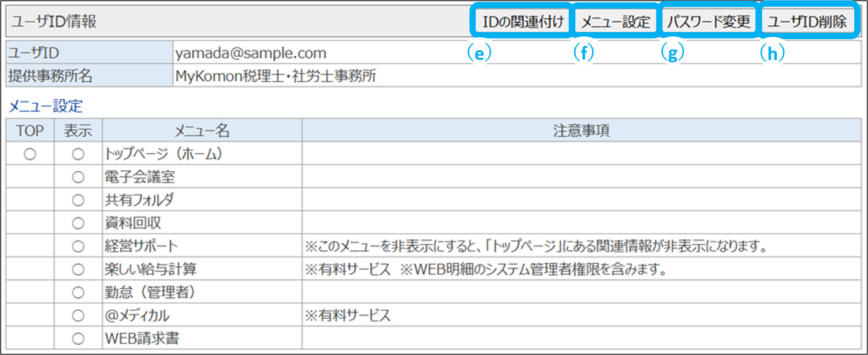
Task: Toggle 表示 circle for トップページ（ホーム）
Action: [78, 154]
